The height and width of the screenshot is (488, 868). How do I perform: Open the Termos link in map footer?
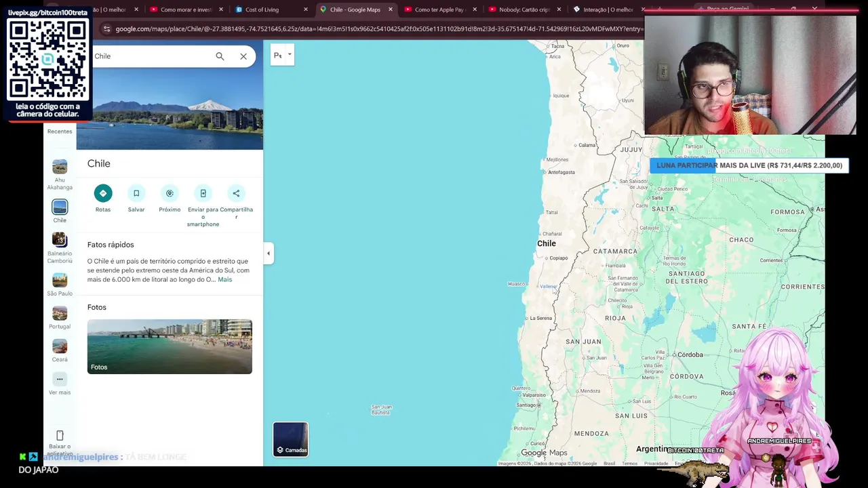point(630,464)
